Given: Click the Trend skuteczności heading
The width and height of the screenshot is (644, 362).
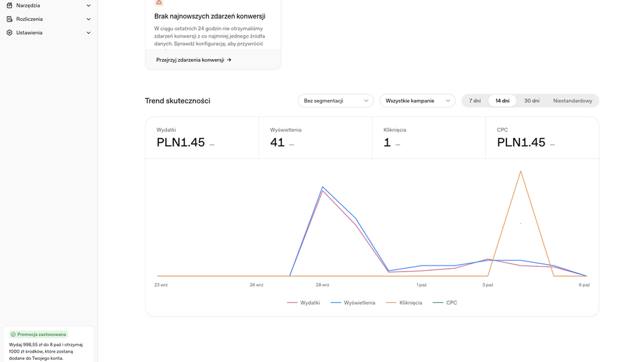Looking at the screenshot, I should pos(177,101).
